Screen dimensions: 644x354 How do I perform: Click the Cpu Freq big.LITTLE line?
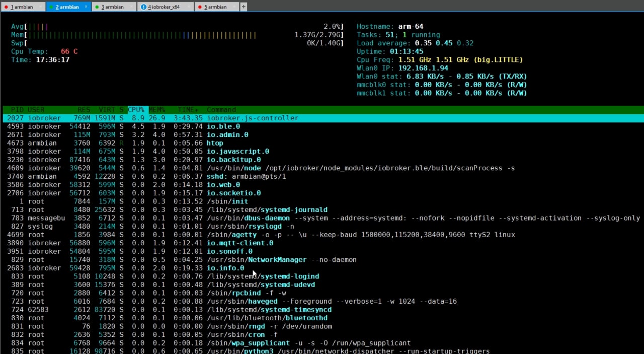point(440,59)
